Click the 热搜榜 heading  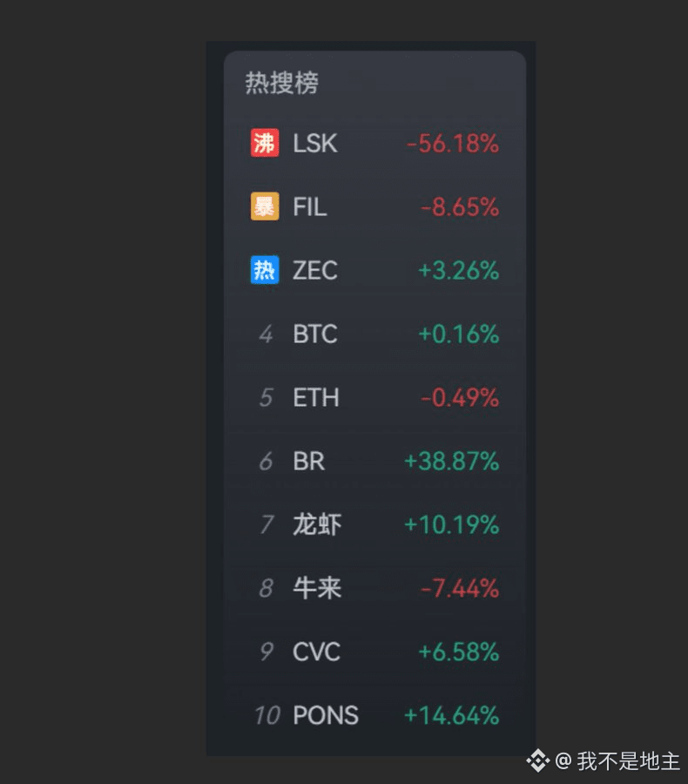tap(281, 83)
